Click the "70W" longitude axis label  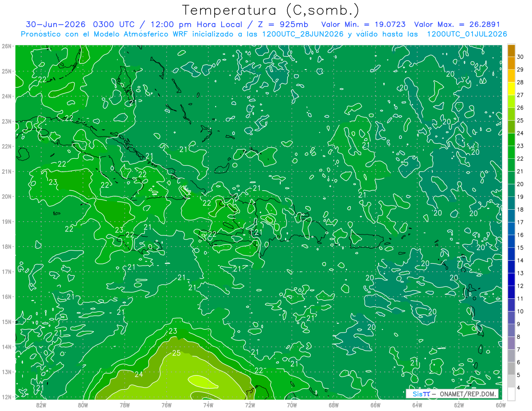(292, 404)
